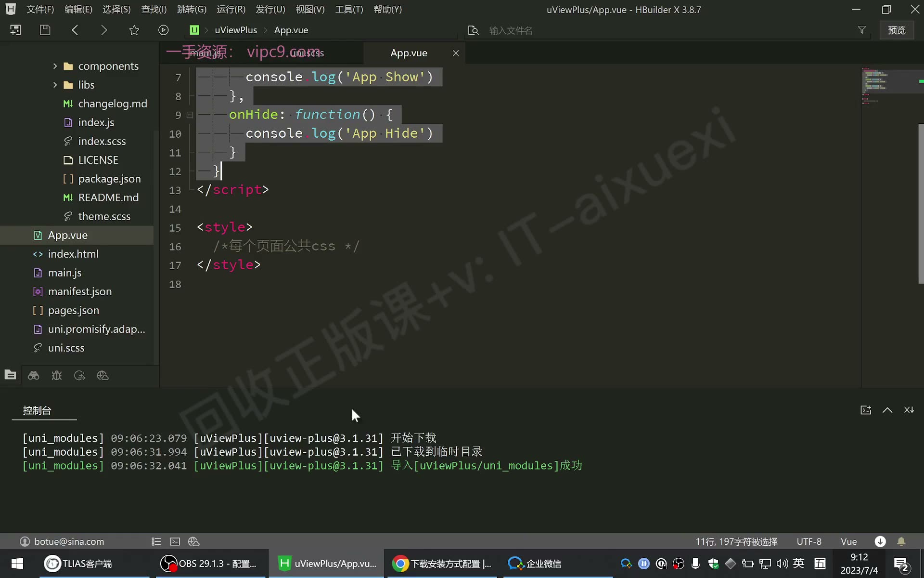Toggle the terminal icon in status bar

pos(175,541)
